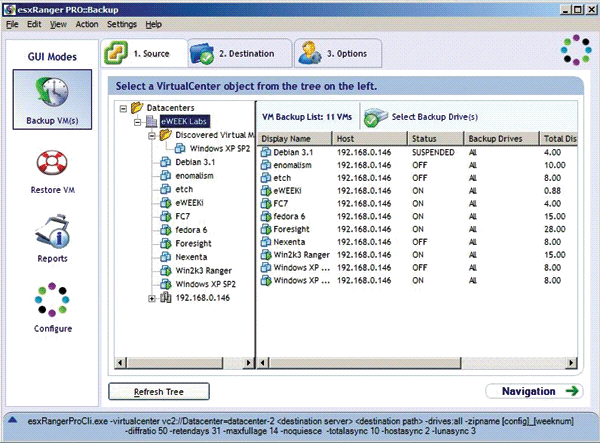Select the FC7 row in VM list
Screen dimensions: 600x443
tap(418, 204)
